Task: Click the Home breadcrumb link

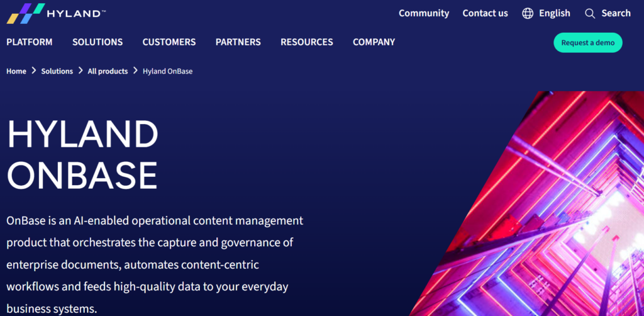Action: [x=16, y=71]
